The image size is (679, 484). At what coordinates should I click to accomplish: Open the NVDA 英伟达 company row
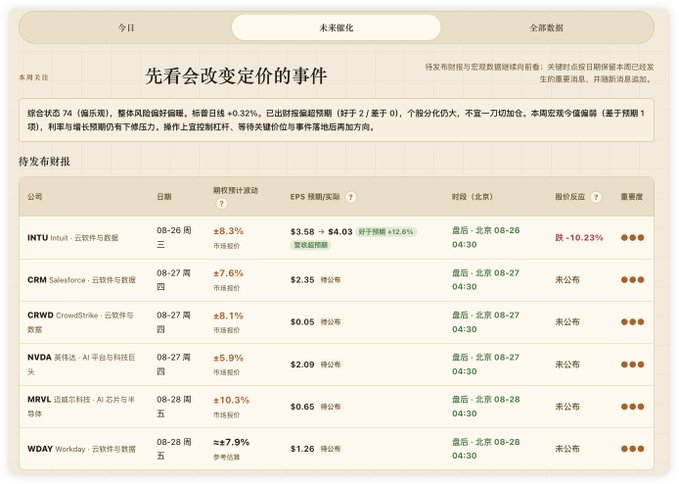point(336,365)
